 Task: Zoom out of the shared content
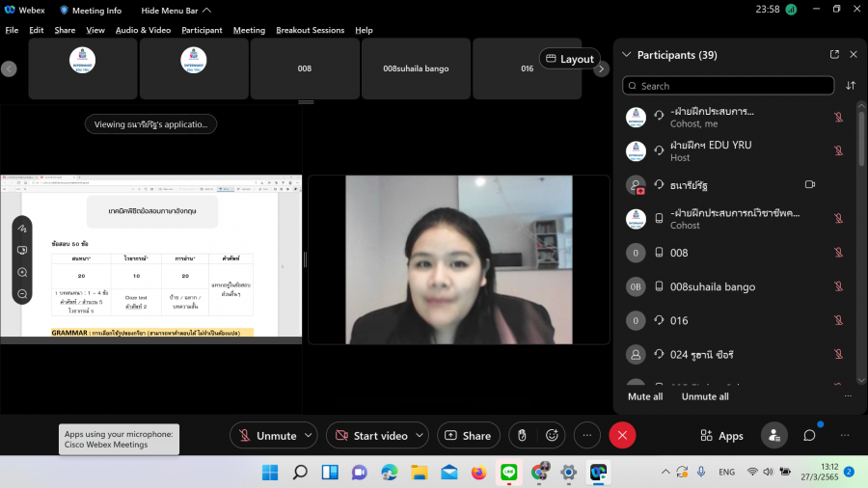22,293
